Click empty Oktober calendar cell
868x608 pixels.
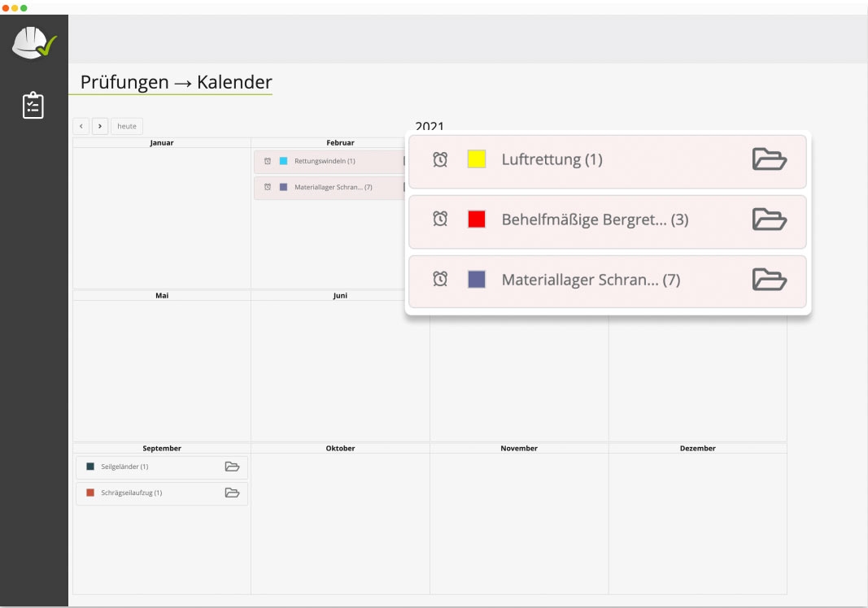click(x=340, y=520)
